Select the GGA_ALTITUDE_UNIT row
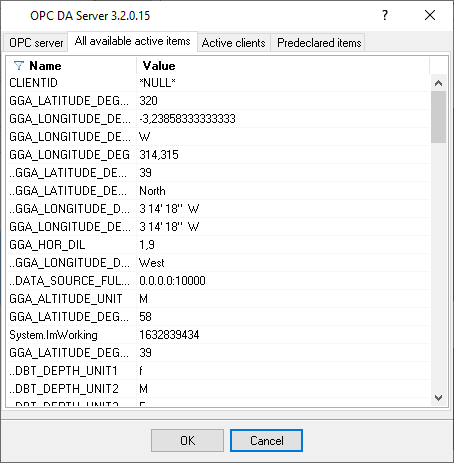454x463 pixels. click(x=219, y=299)
